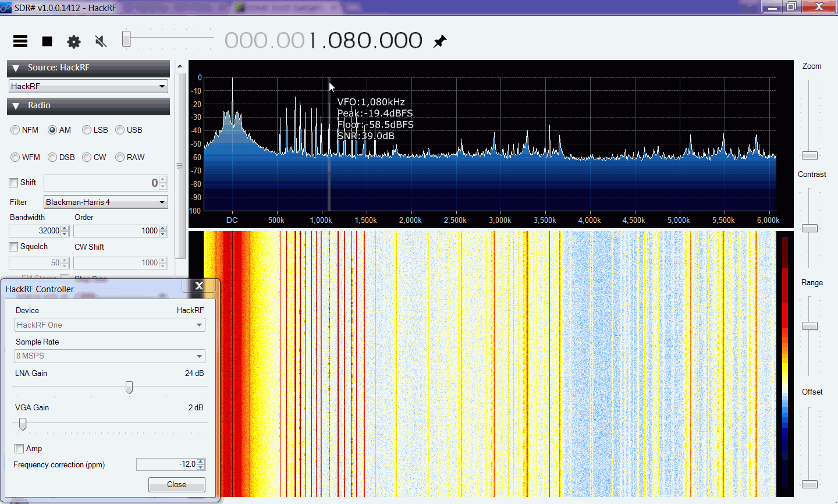Click the Contrast slider handle
This screenshot has height=504, width=838.
click(x=809, y=228)
